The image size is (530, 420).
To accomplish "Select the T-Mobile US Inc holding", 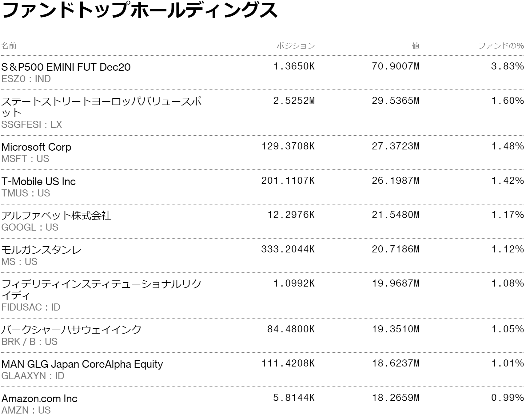I will (38, 181).
